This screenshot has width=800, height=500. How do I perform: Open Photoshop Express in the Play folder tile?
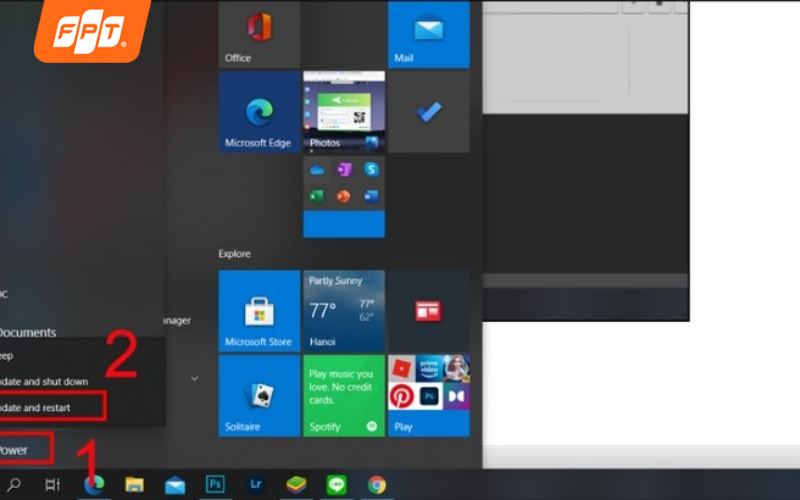click(429, 396)
